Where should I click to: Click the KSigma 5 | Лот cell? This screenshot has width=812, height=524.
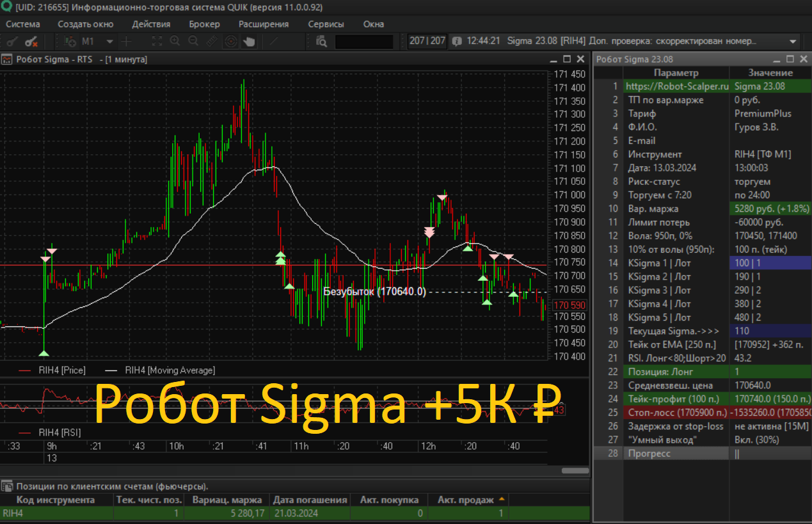[677, 317]
